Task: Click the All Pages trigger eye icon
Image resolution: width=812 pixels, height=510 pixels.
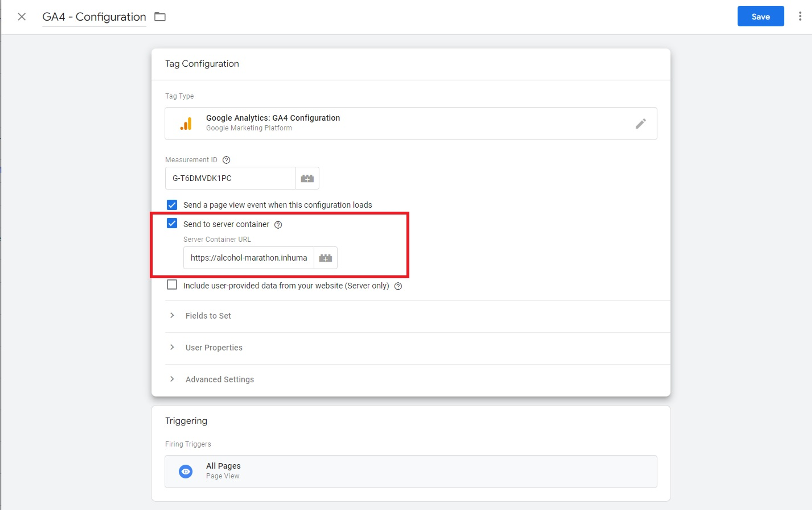Action: click(x=186, y=471)
